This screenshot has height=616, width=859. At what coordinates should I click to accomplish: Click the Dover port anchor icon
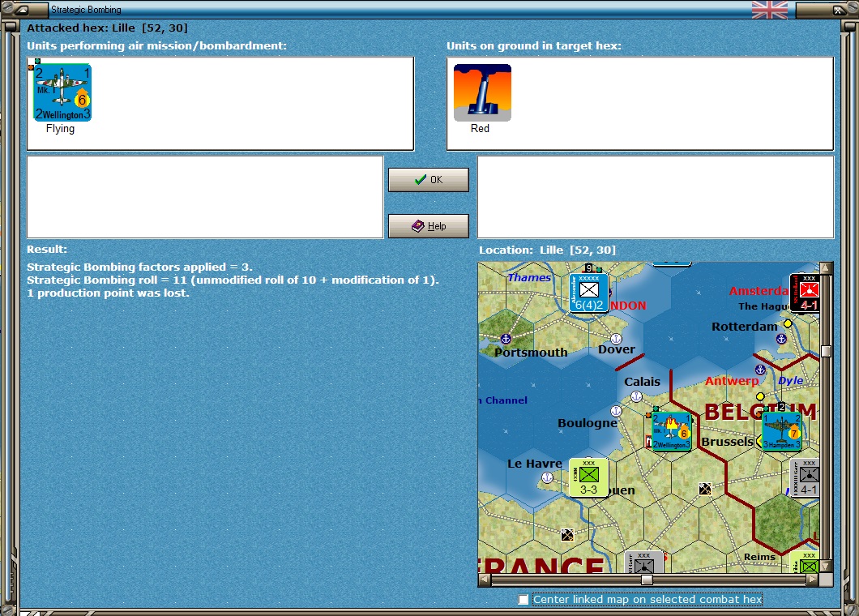[616, 339]
